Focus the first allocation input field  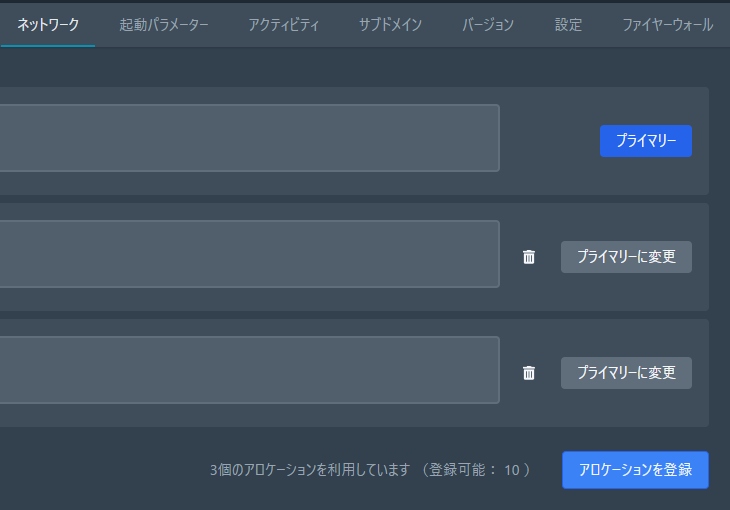249,138
